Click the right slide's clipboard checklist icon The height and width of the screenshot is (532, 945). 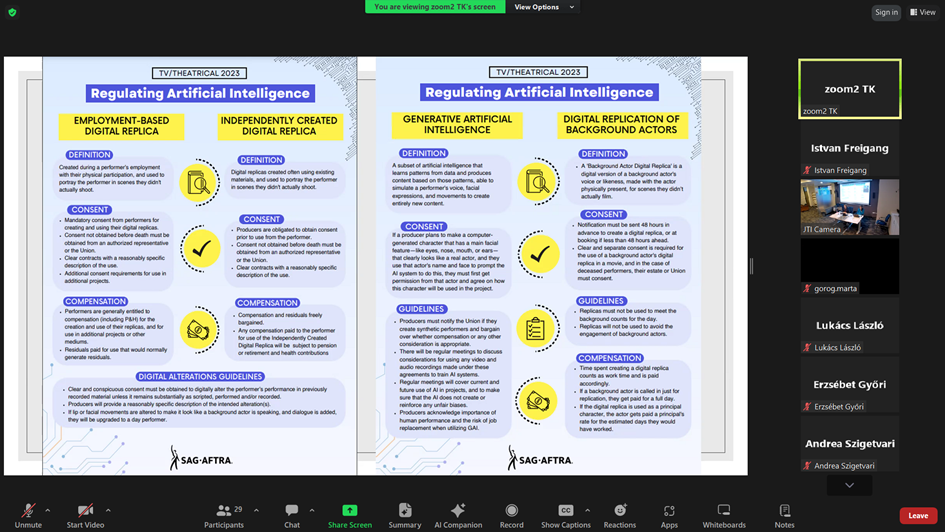tap(536, 328)
